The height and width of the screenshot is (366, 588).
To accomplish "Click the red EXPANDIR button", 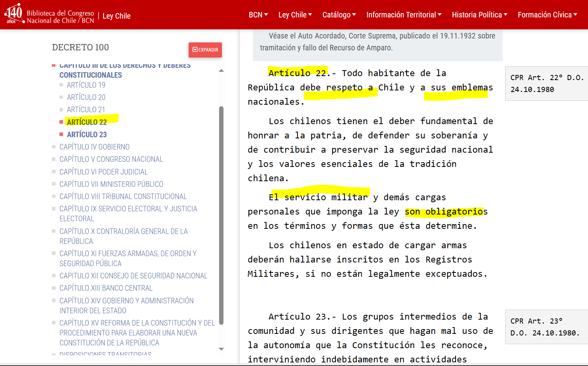I will pos(205,50).
